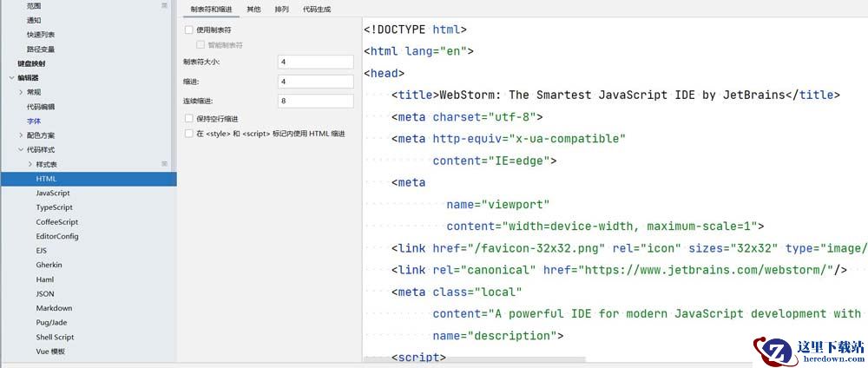Collapse the 编辑器 tree node
The height and width of the screenshot is (368, 868).
pos(11,78)
